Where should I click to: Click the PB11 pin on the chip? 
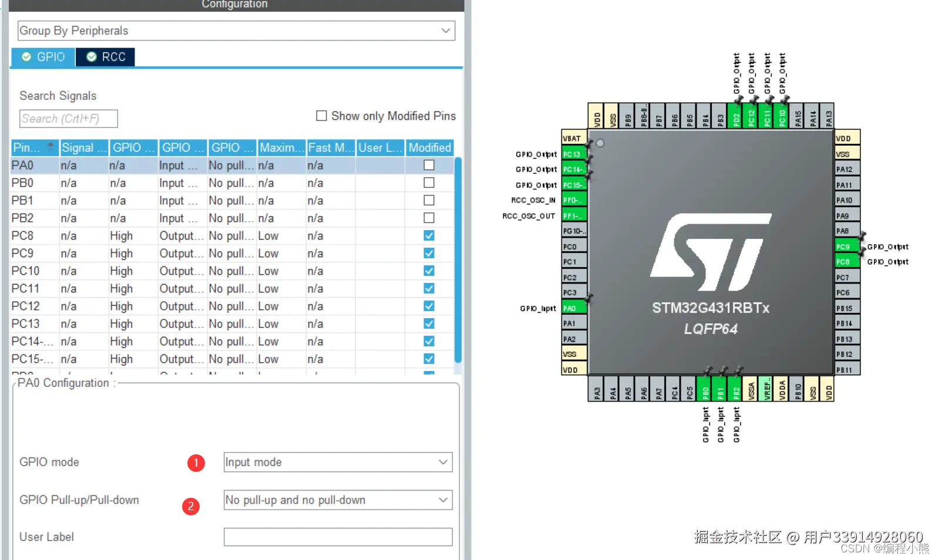848,370
